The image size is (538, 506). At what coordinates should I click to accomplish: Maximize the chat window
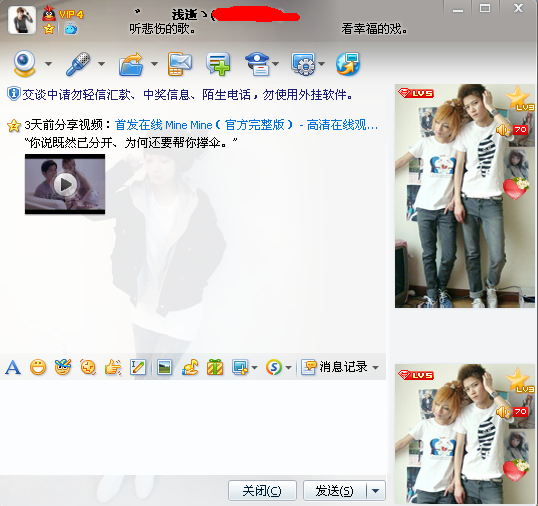pyautogui.click(x=485, y=9)
